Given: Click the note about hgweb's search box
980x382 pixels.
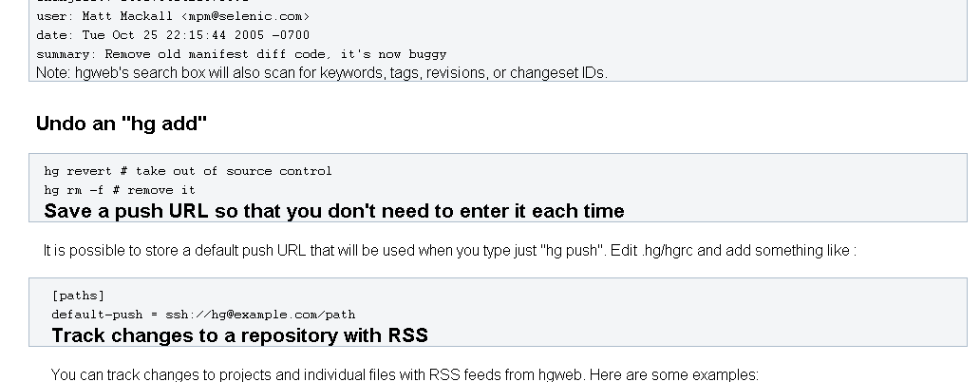Looking at the screenshot, I should (x=322, y=72).
